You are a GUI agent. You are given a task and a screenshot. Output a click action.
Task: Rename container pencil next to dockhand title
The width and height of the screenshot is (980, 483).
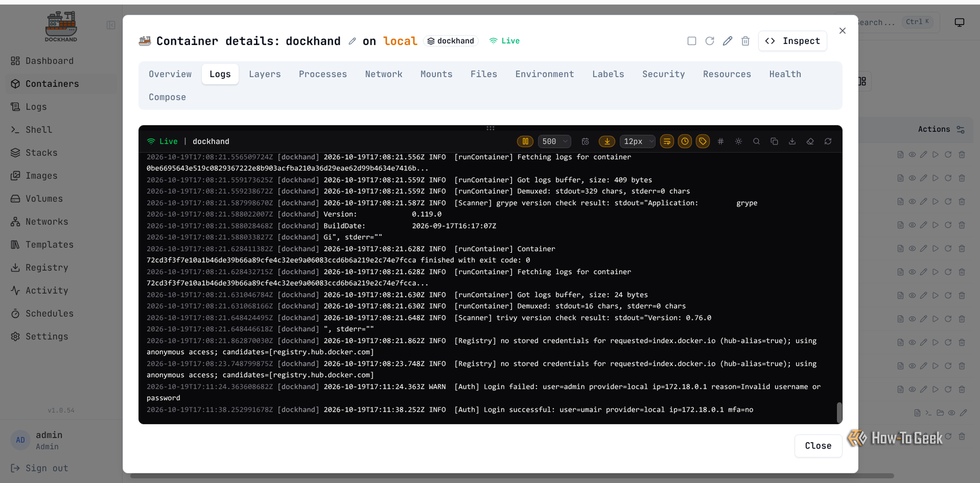352,41
